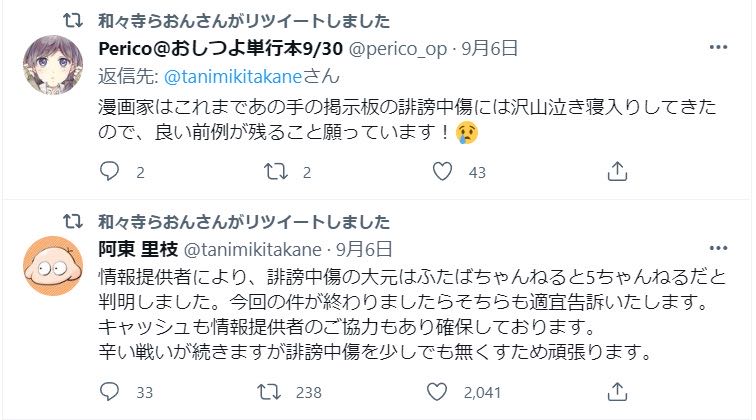Open more options on 阿東 里枝's tweet
Image resolution: width=756 pixels, height=420 pixels.
point(717,247)
